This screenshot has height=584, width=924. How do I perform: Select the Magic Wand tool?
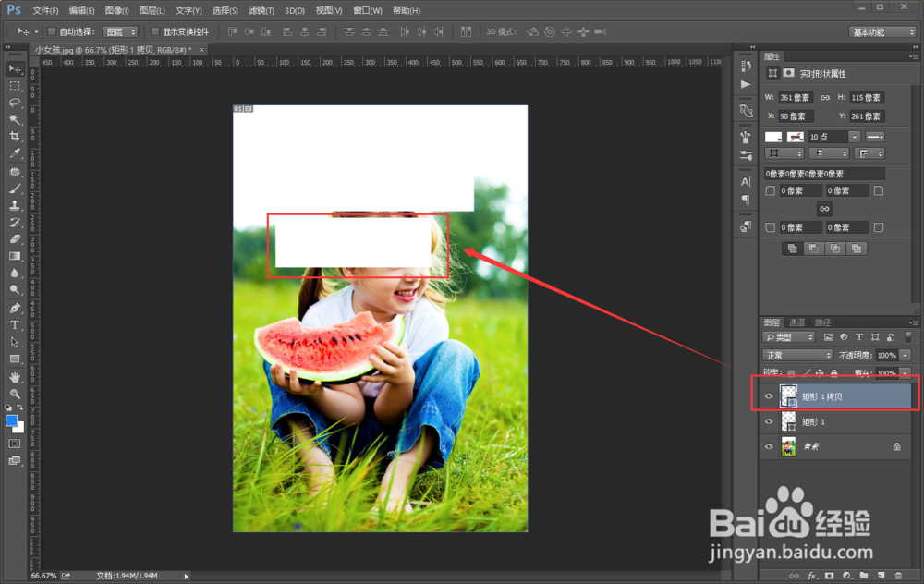15,119
